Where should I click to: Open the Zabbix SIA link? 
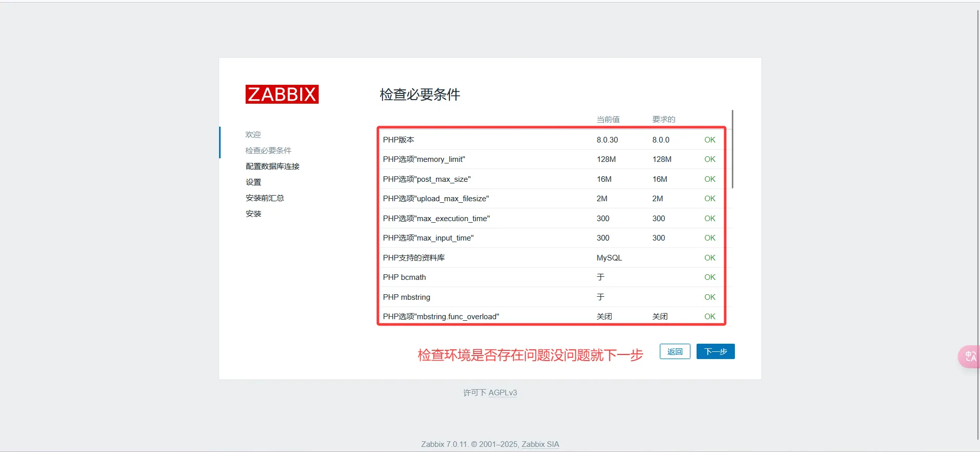pos(540,444)
